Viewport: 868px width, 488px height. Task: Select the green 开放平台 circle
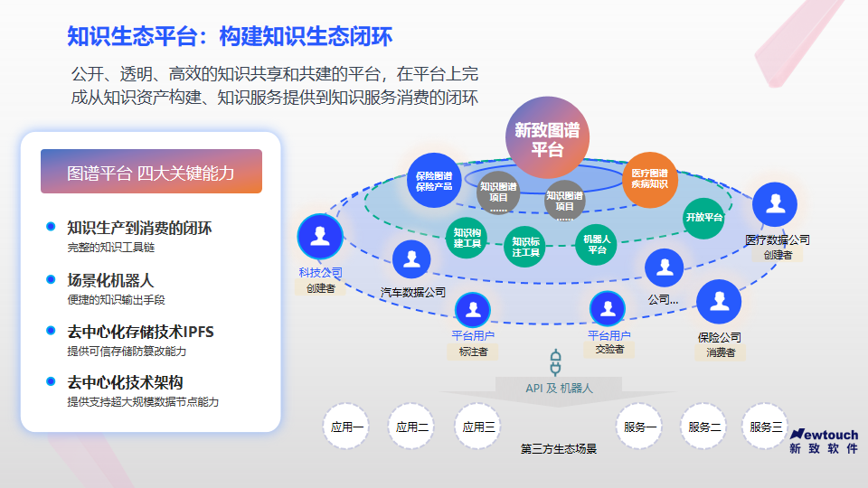point(703,218)
